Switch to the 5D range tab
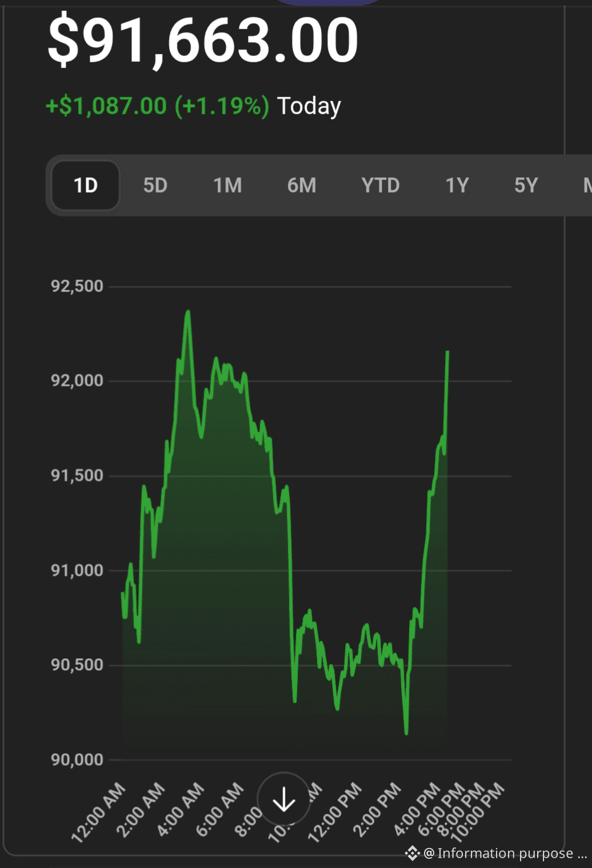 155,186
